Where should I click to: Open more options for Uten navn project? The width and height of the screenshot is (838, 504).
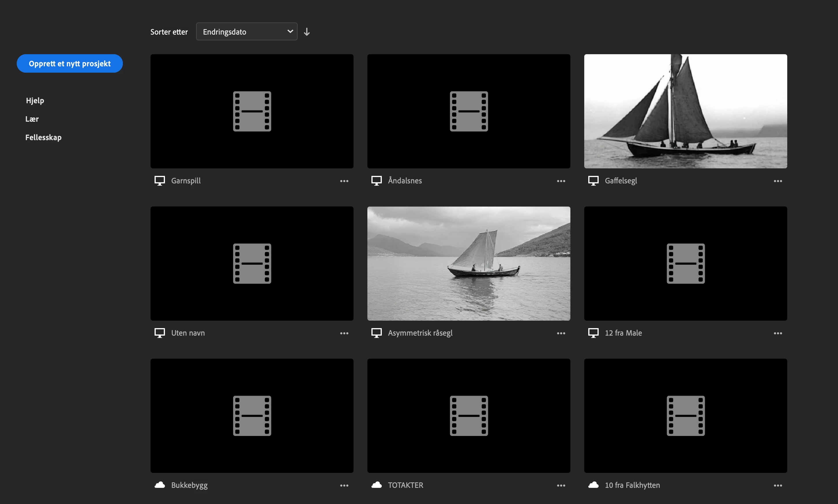pos(344,333)
